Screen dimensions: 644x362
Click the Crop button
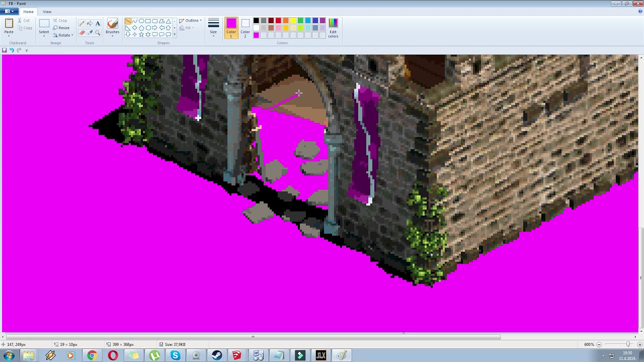point(60,21)
